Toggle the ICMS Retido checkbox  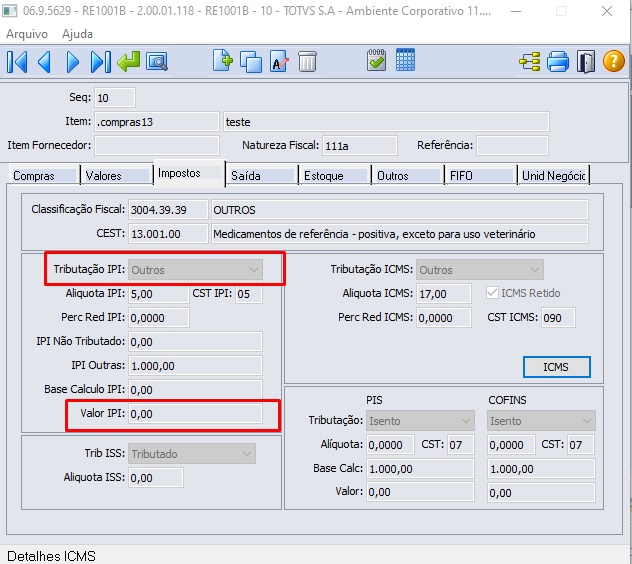coord(492,293)
